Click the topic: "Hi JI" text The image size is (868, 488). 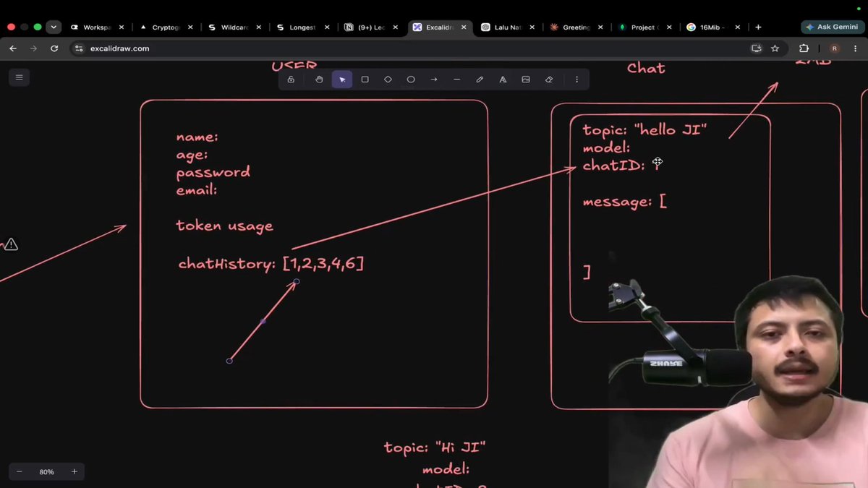[x=435, y=448]
